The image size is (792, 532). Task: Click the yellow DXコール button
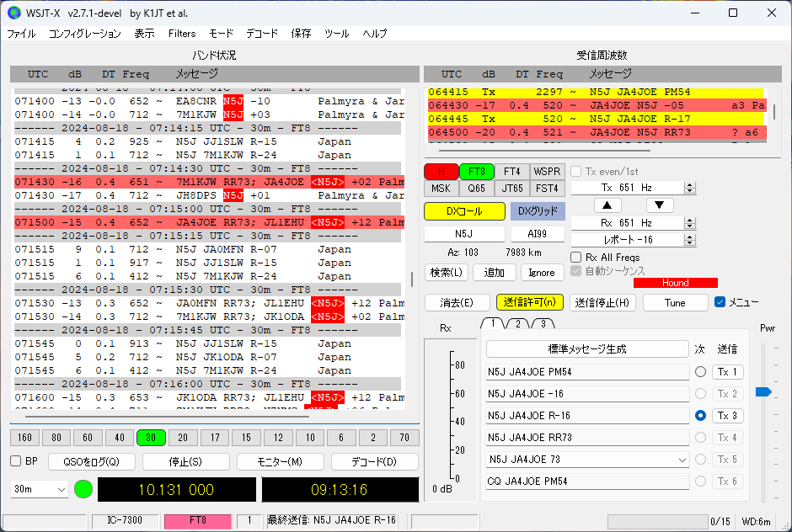point(465,211)
